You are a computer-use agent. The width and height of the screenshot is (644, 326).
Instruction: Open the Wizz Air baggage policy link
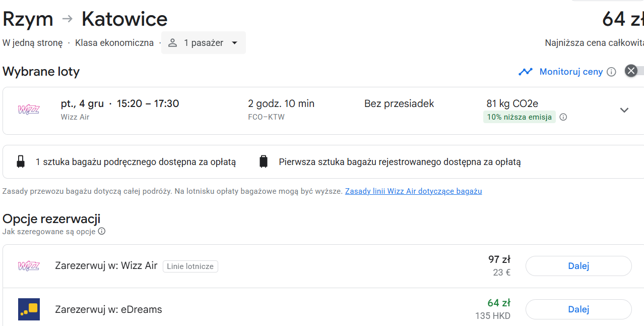click(413, 191)
